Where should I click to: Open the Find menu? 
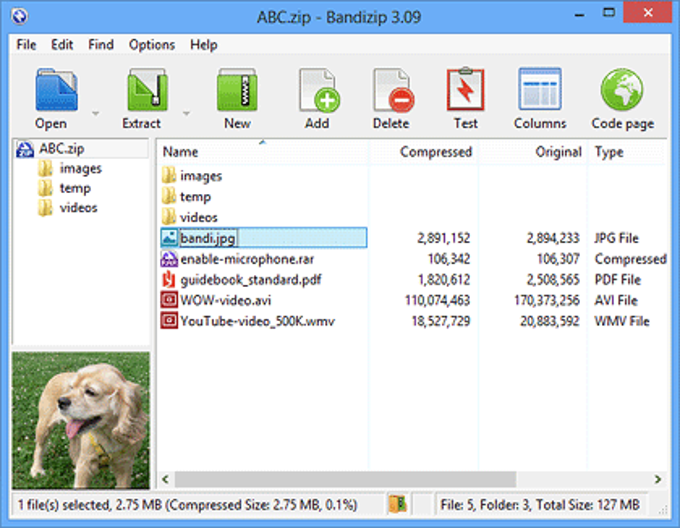click(x=101, y=45)
